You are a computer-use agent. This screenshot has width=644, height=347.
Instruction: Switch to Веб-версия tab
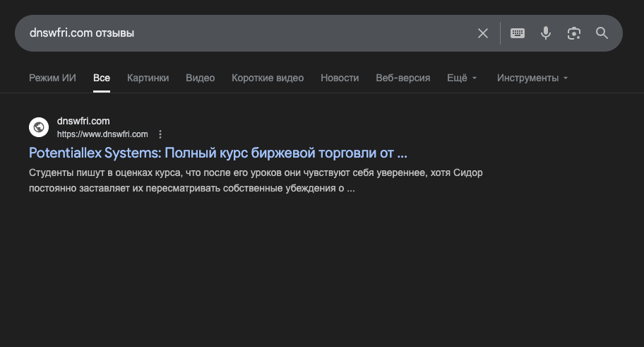[x=403, y=78]
